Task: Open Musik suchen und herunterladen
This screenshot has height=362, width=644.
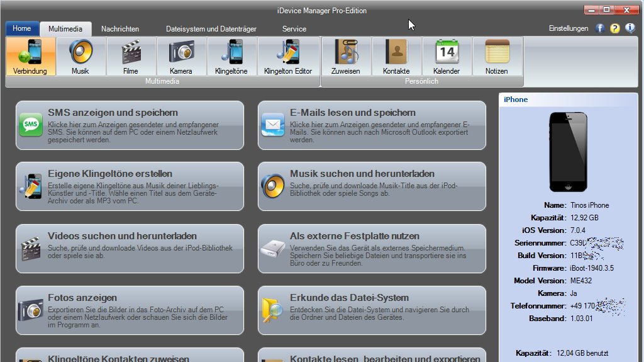Action: (x=372, y=186)
